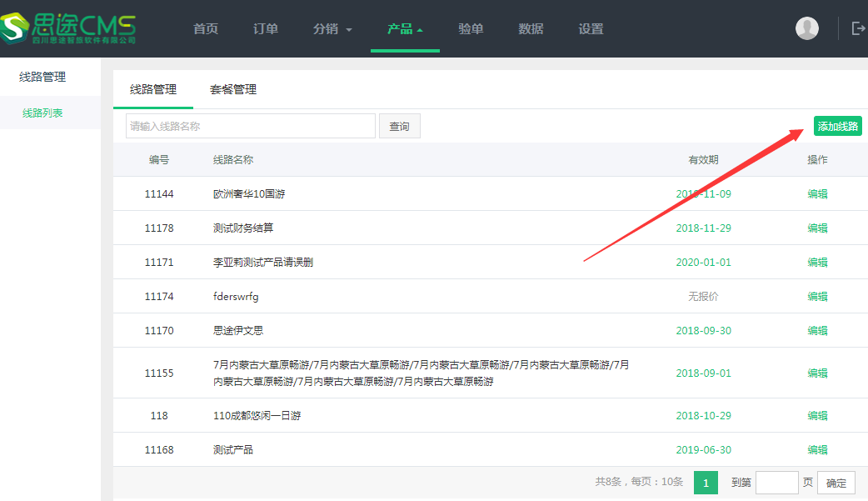Navigate to the 数据 section
Screen dimensions: 868x501
pos(531,29)
